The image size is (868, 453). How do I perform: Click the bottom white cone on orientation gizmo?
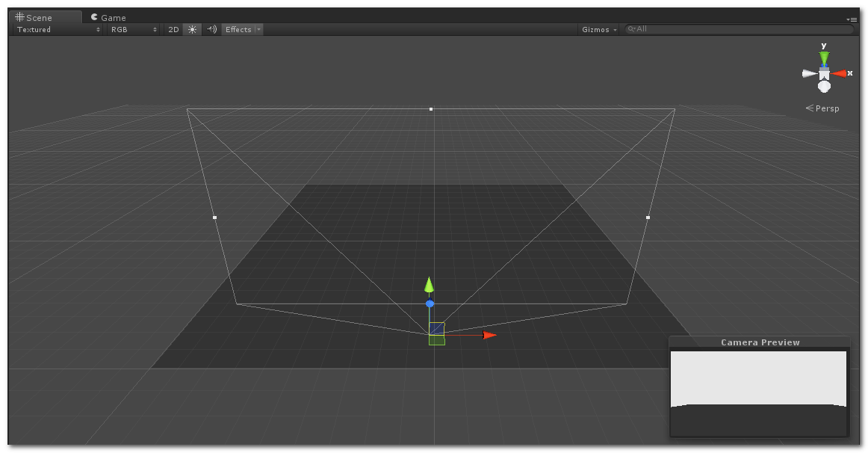point(824,87)
